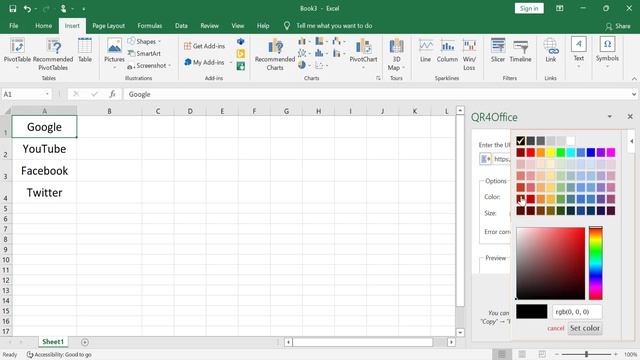Click the Undo arrow icon
The width and height of the screenshot is (640, 360).
[x=27, y=9]
